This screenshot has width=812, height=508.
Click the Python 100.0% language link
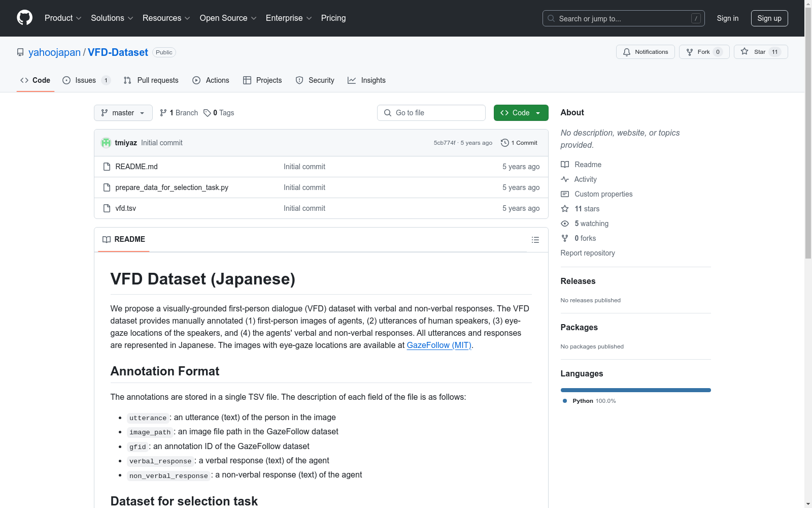(x=589, y=401)
